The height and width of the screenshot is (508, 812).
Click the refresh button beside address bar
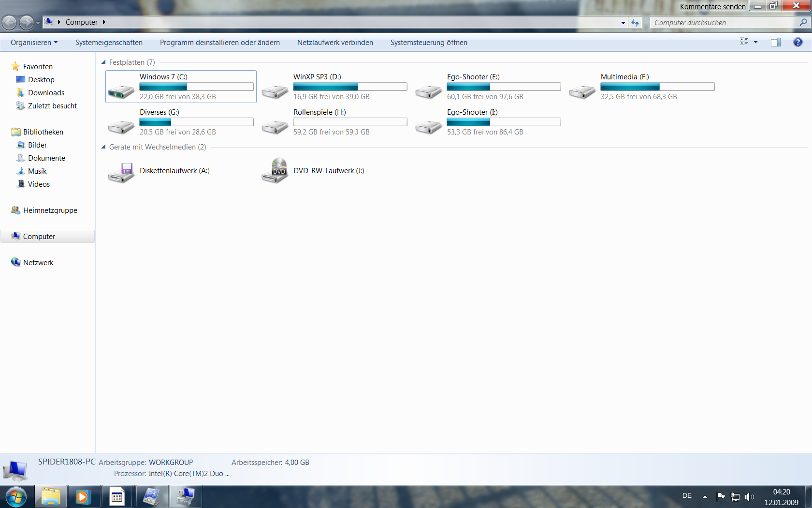click(635, 23)
